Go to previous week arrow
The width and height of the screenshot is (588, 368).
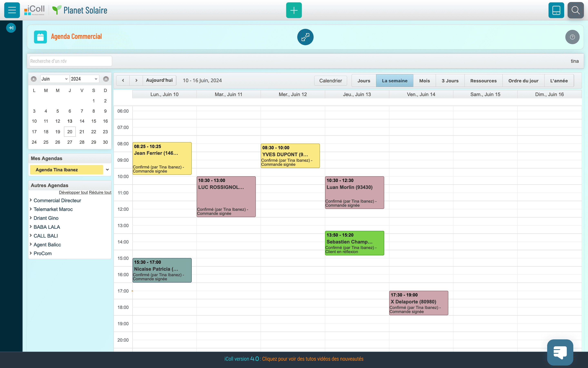click(123, 81)
